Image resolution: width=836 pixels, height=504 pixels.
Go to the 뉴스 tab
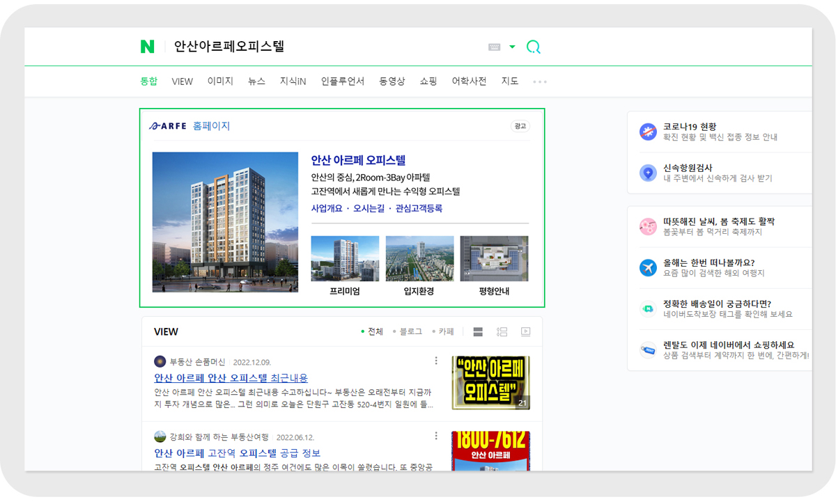coord(256,81)
